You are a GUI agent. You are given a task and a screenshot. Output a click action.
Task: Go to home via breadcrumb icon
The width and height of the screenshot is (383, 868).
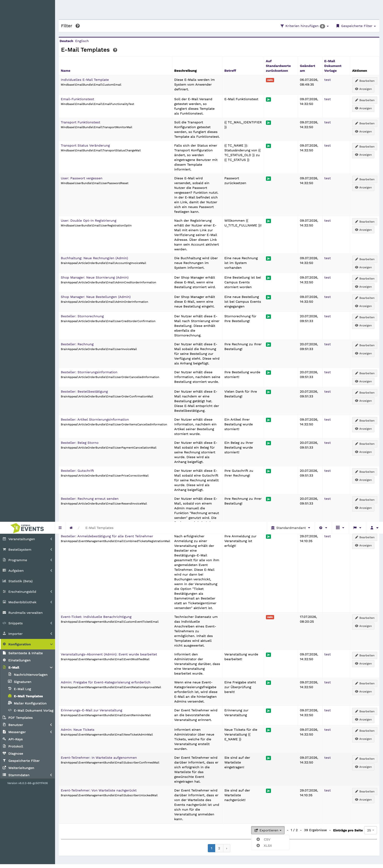71,528
